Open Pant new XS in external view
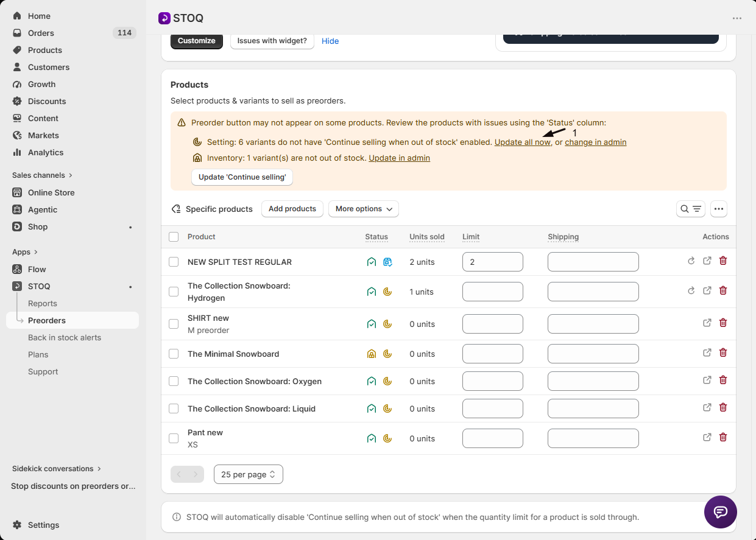 pos(707,437)
